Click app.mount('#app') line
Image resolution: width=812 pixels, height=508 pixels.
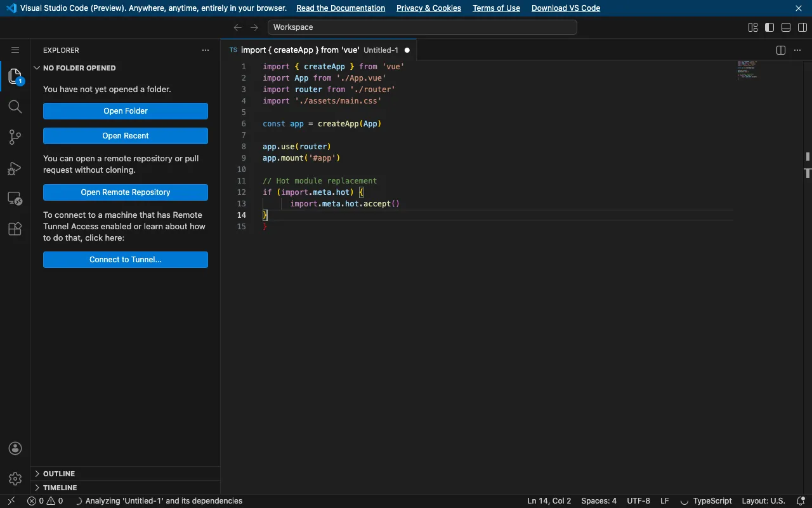pyautogui.click(x=302, y=158)
